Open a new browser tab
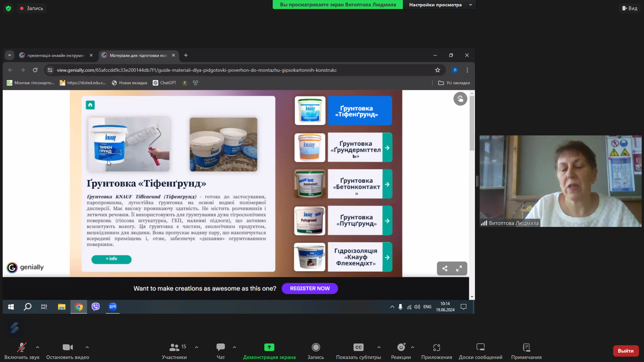 tap(186, 55)
